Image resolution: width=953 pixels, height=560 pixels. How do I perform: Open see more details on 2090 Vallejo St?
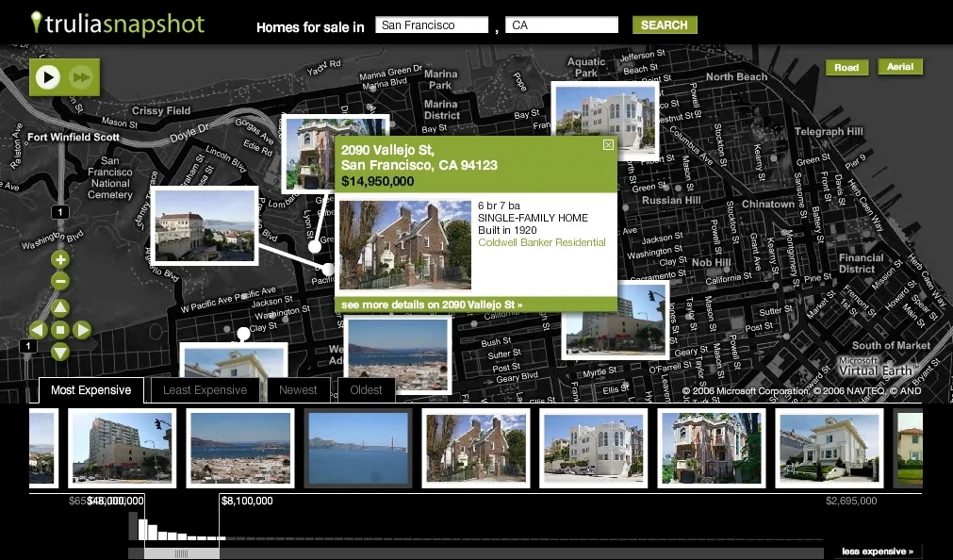click(432, 305)
